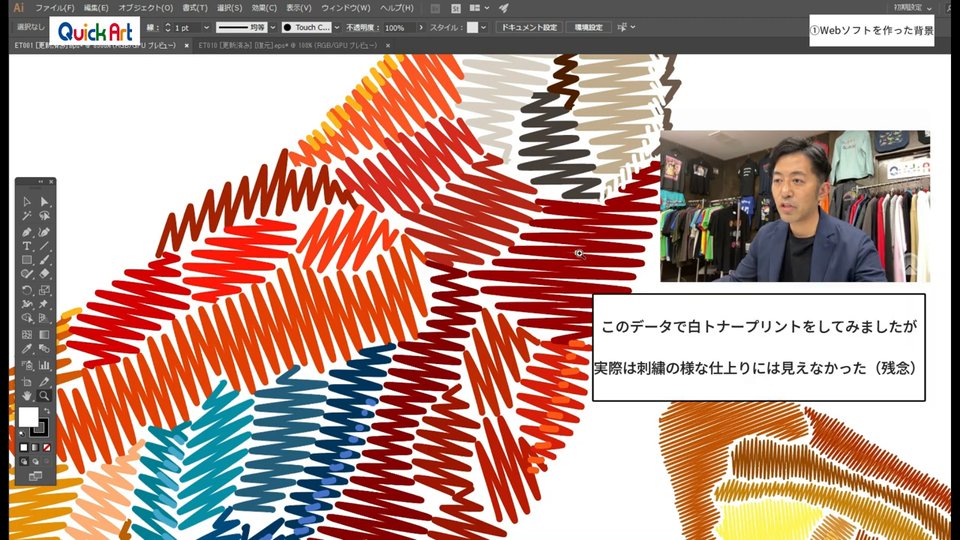Select the Shape Builder tool

[27, 318]
